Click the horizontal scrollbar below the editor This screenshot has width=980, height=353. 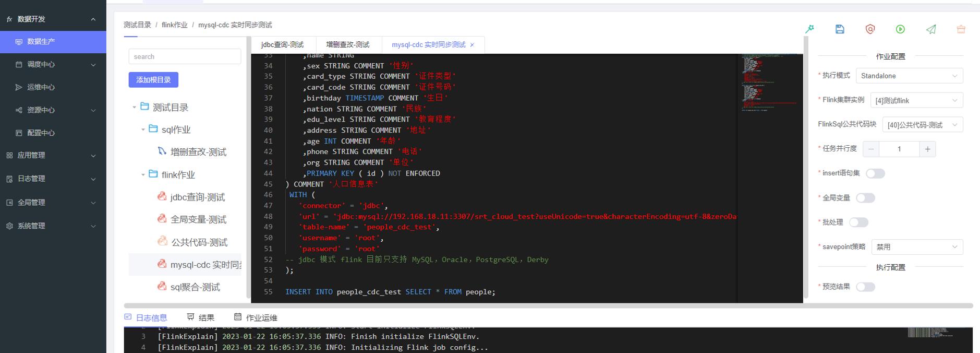click(548, 305)
